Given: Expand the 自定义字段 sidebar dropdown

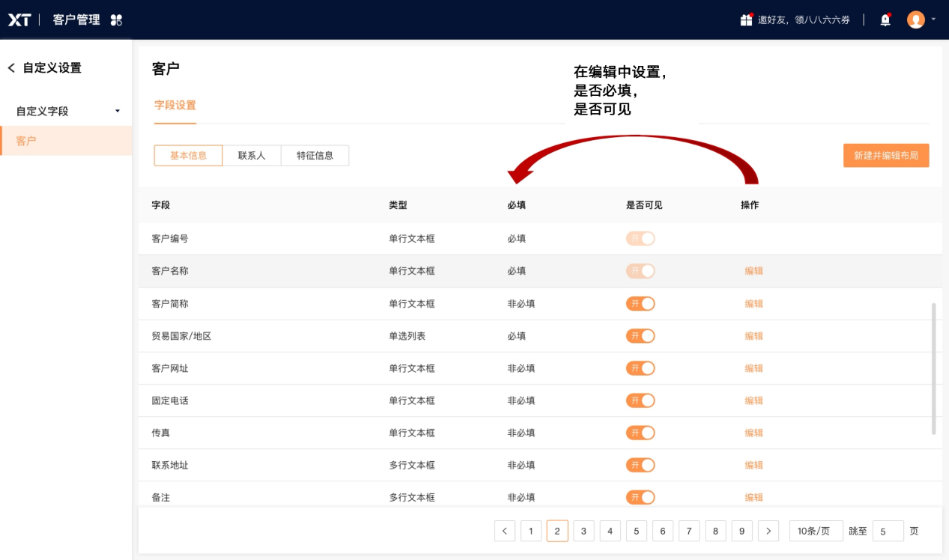Looking at the screenshot, I should tap(116, 110).
